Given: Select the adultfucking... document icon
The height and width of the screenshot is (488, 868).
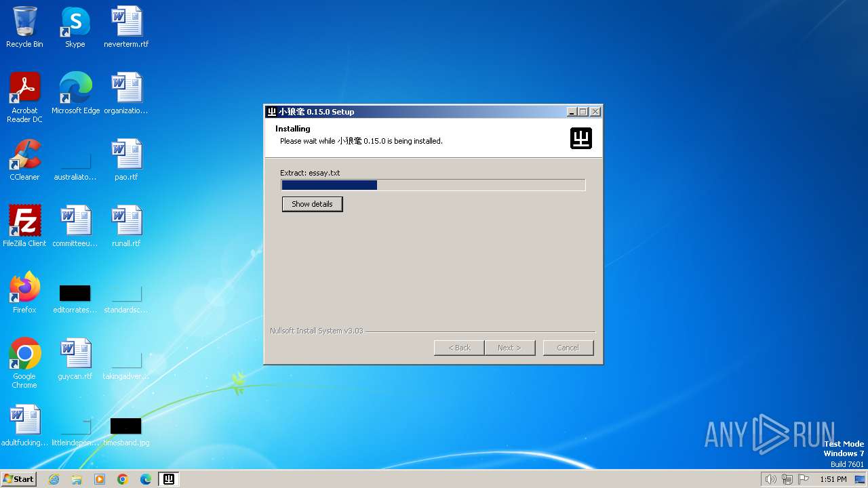Looking at the screenshot, I should tap(24, 426).
